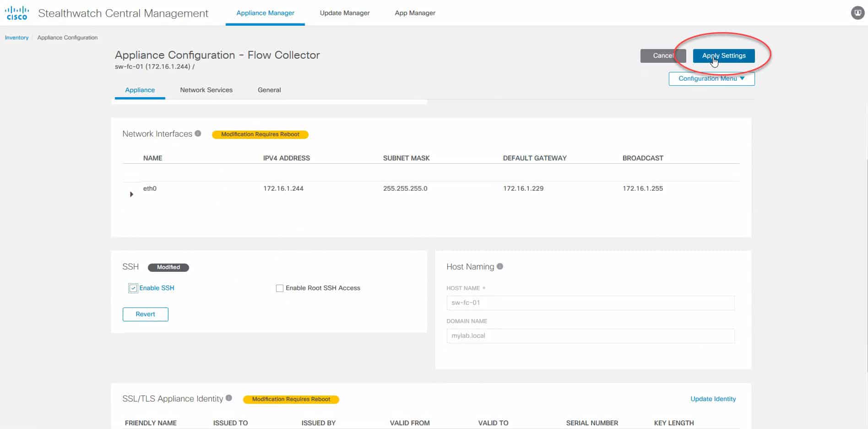Click the KEY LENGTH column header
The width and height of the screenshot is (868, 429).
(674, 423)
